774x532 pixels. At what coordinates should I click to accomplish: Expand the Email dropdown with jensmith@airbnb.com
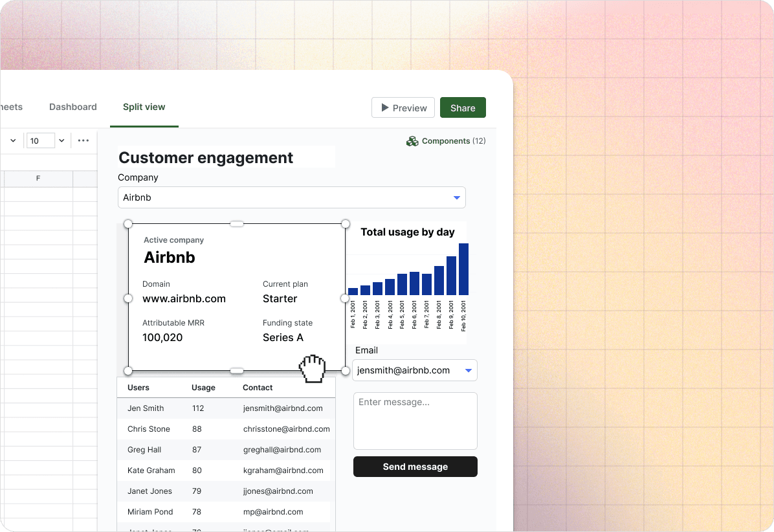415,370
